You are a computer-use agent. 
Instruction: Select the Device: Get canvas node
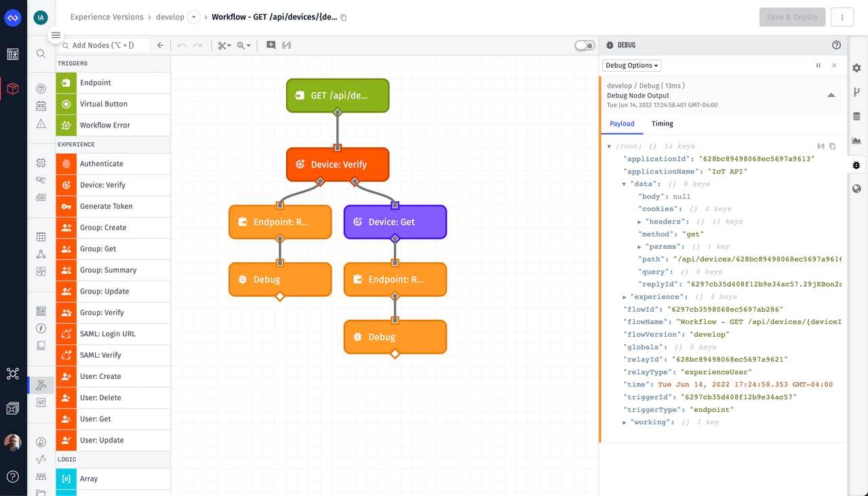395,222
